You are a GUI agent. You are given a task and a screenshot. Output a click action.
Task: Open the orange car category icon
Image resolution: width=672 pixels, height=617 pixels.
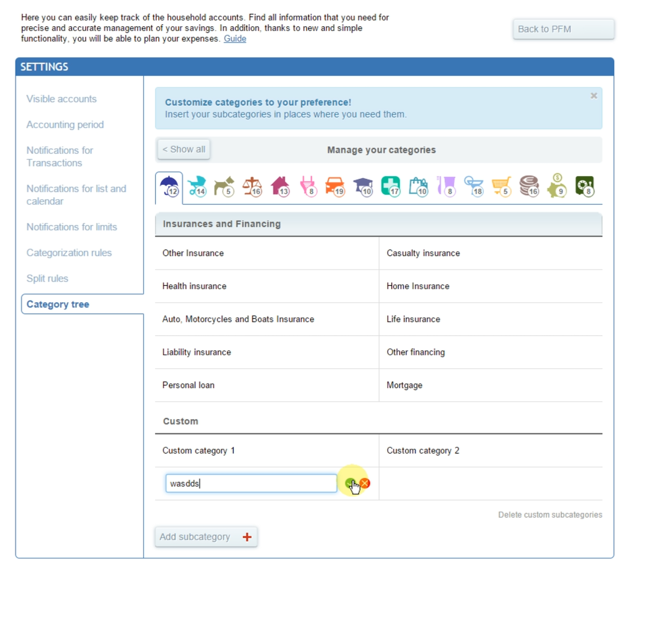(x=335, y=186)
